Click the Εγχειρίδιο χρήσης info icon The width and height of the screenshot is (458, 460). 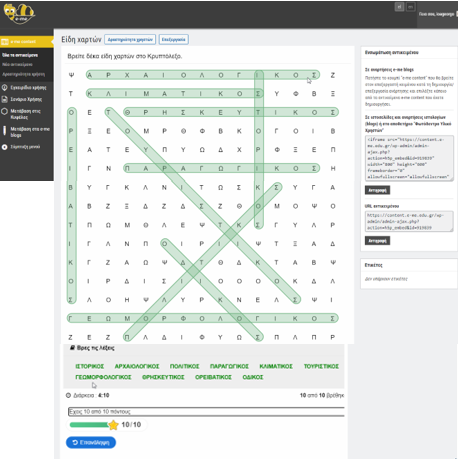(4, 88)
